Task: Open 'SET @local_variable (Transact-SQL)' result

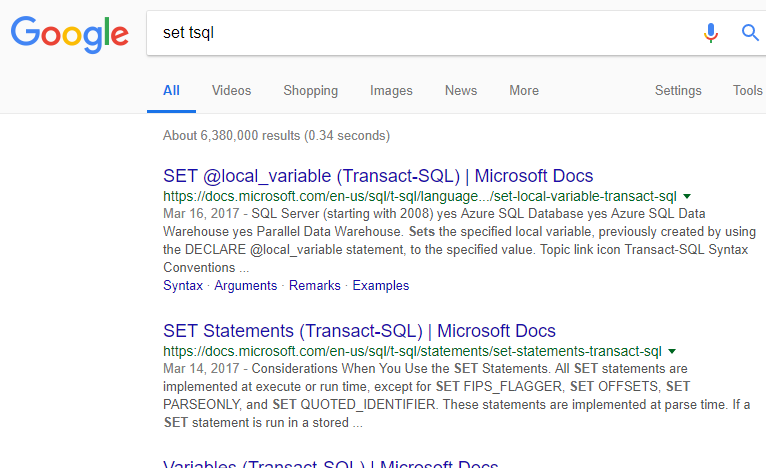Action: 378,176
